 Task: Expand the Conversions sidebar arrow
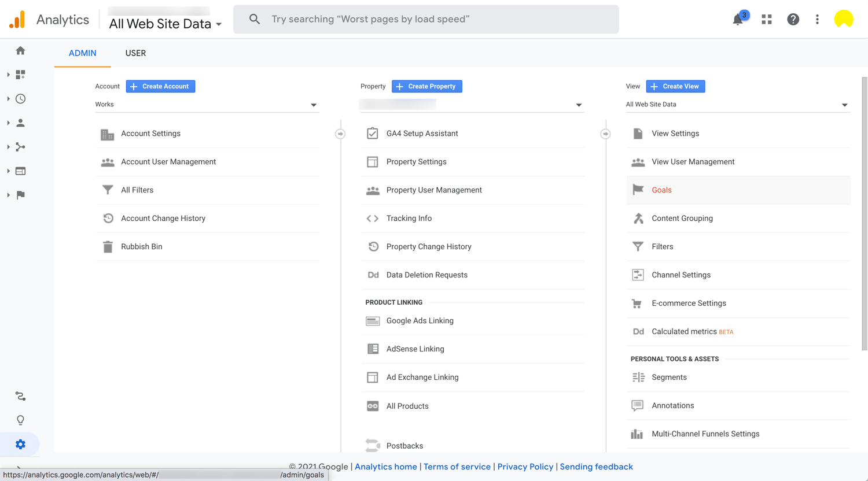click(x=8, y=195)
